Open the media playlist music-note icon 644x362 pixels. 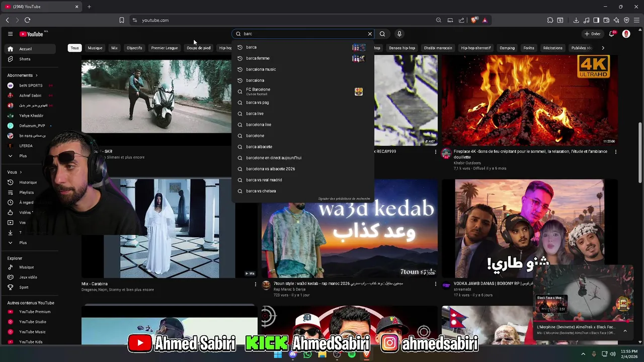[x=586, y=20]
